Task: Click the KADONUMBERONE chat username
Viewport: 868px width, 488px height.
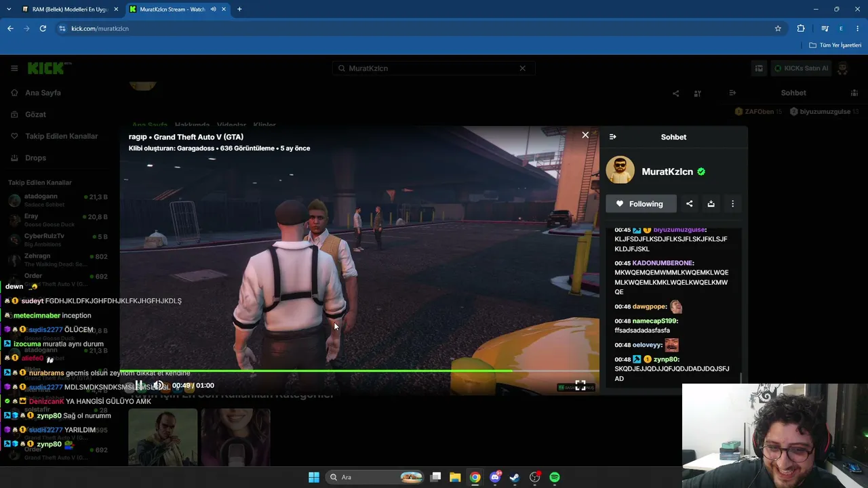Action: 663,263
